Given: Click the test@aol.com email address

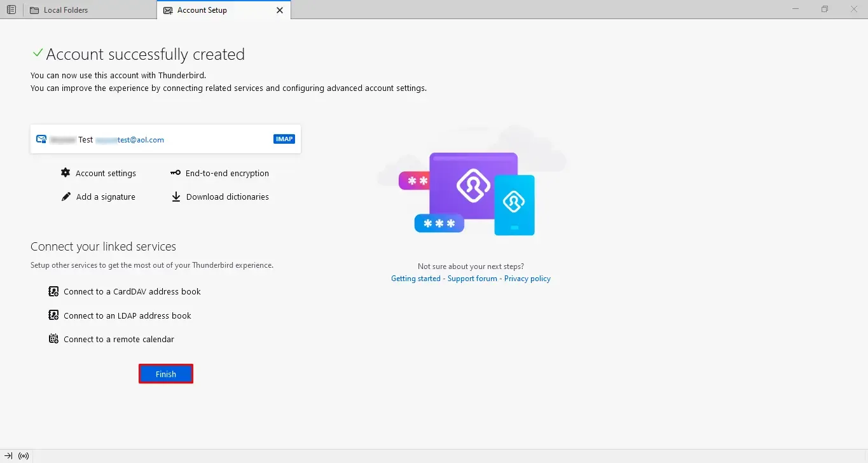Looking at the screenshot, I should coord(130,140).
